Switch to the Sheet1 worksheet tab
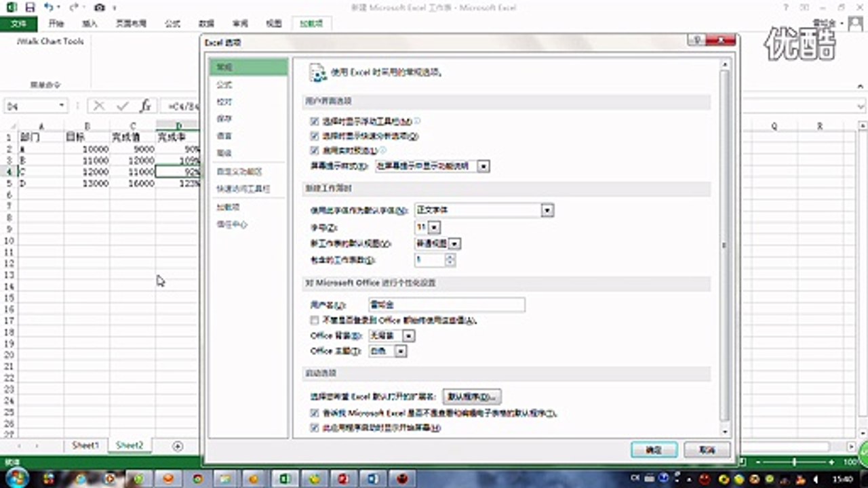 [85, 445]
